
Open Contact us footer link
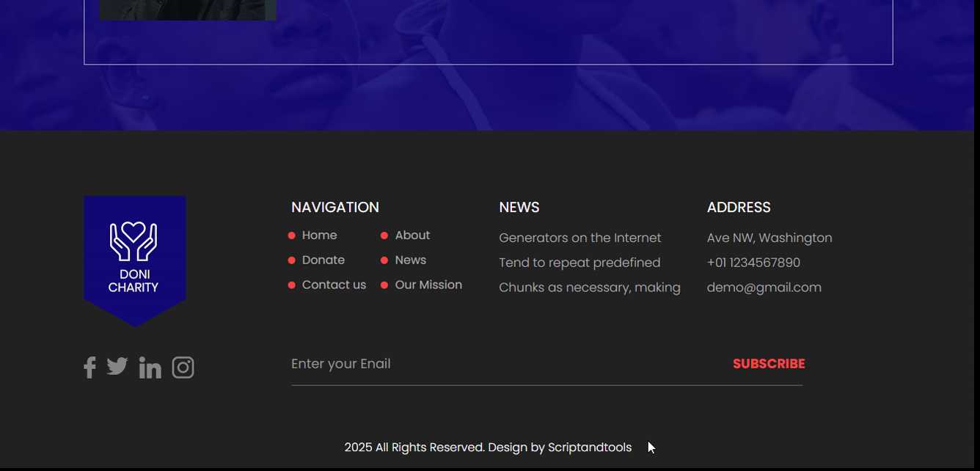click(x=334, y=285)
